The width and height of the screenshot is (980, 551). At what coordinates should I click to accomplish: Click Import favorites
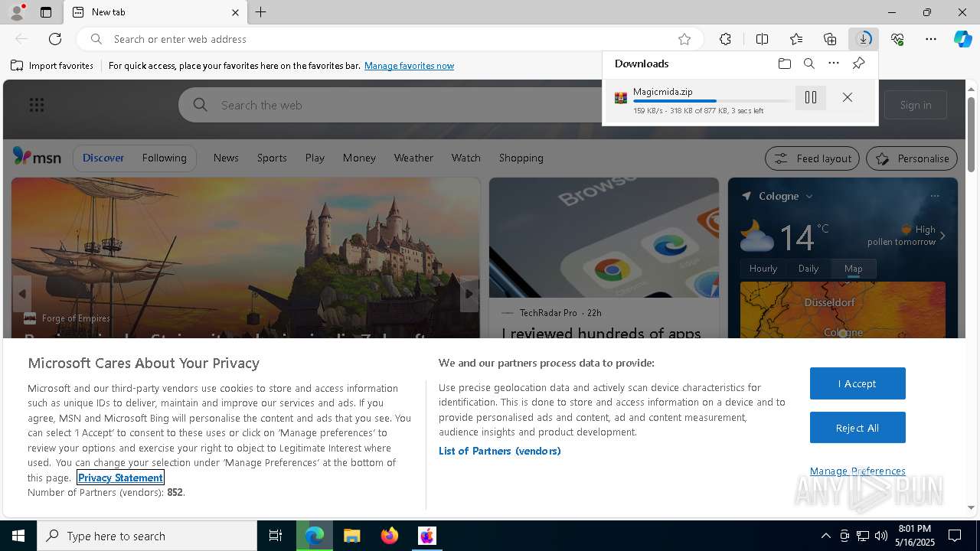pyautogui.click(x=52, y=66)
